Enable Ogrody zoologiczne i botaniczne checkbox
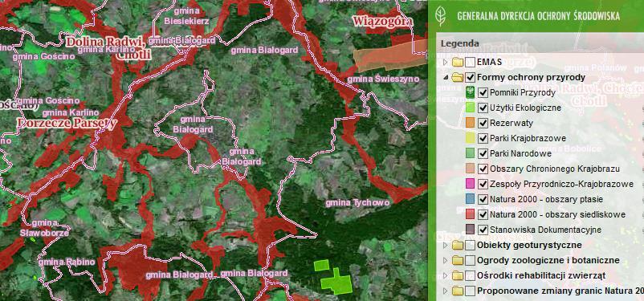 click(471, 260)
